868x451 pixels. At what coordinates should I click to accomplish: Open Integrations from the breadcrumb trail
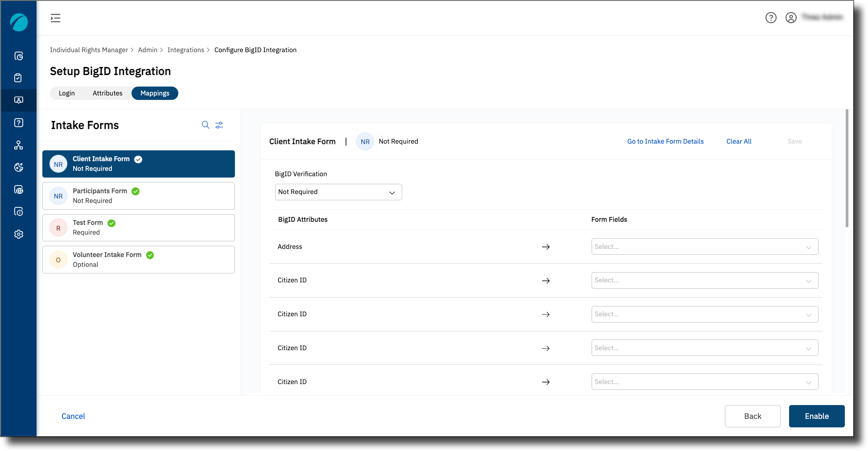pyautogui.click(x=186, y=50)
